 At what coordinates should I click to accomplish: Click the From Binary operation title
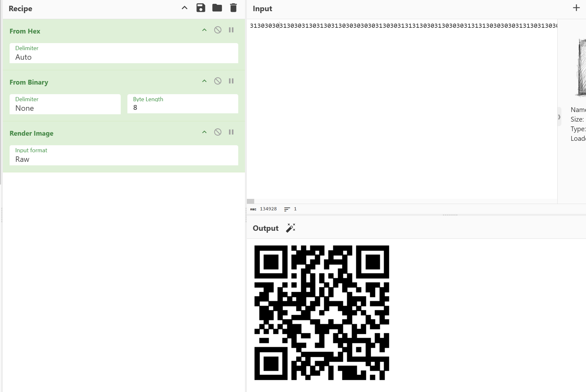29,82
